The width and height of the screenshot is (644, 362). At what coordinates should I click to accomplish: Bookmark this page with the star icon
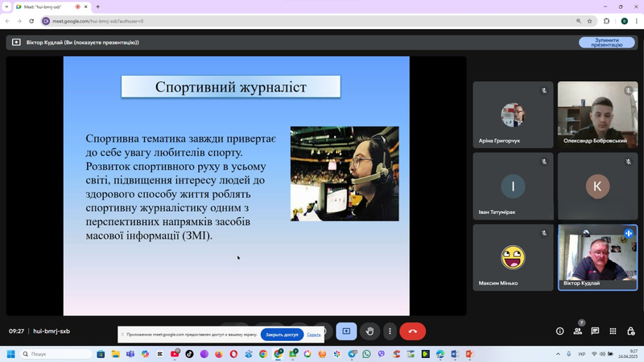[x=589, y=21]
